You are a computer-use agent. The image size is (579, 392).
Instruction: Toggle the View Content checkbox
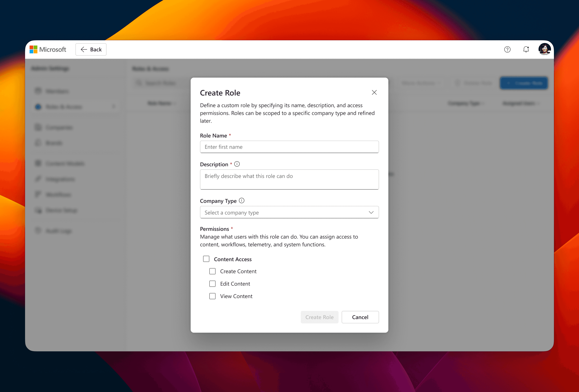pyautogui.click(x=212, y=296)
